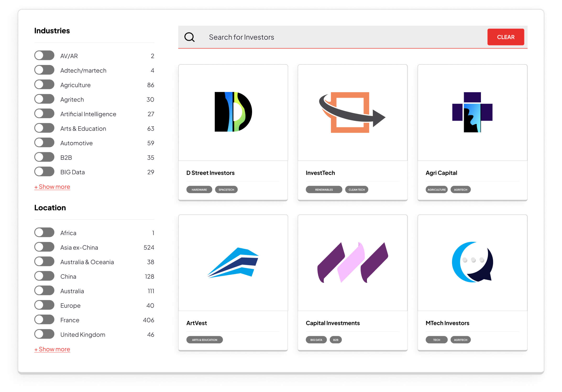Click the magnifying glass search icon
The width and height of the screenshot is (562, 392).
[x=189, y=37]
